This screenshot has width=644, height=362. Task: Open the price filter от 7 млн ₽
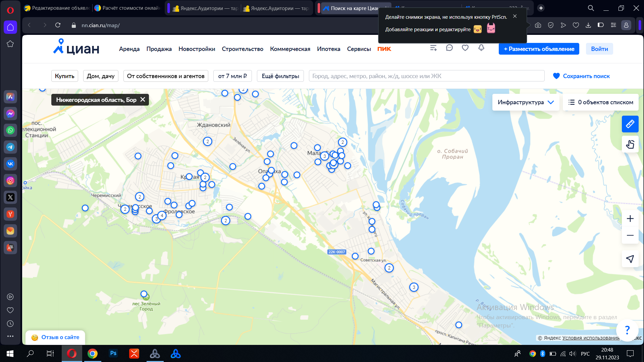[x=232, y=76]
